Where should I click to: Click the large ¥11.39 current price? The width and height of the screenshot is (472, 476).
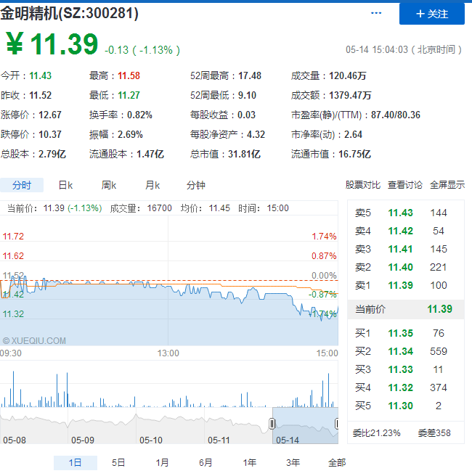52,44
